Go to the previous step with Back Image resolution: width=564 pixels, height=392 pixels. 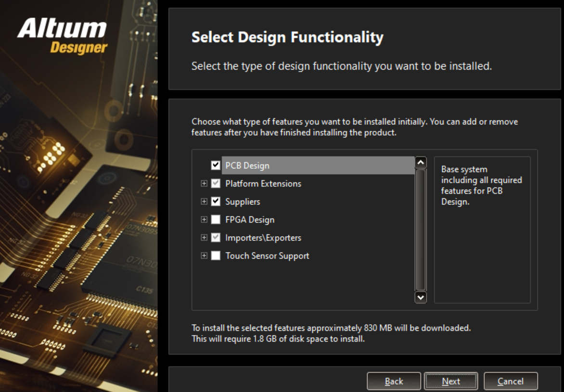[x=394, y=381]
